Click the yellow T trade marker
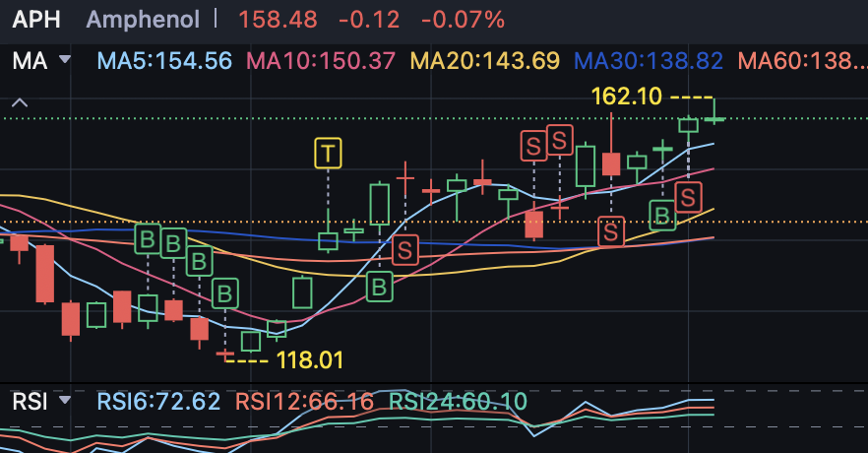Image resolution: width=868 pixels, height=453 pixels. click(x=329, y=153)
